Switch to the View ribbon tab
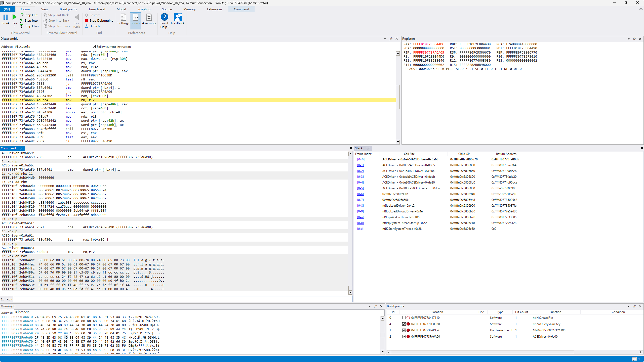 point(45,9)
